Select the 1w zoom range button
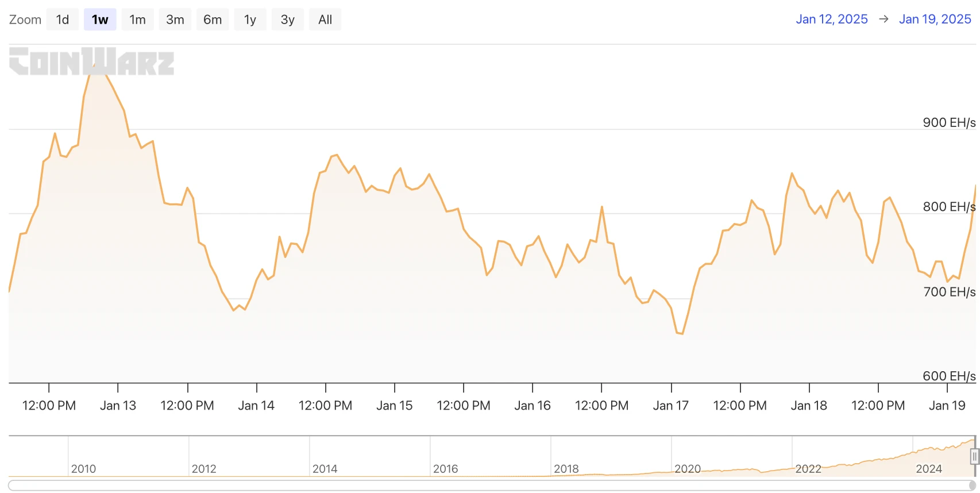Viewport: 980px width, 493px height. coord(100,20)
